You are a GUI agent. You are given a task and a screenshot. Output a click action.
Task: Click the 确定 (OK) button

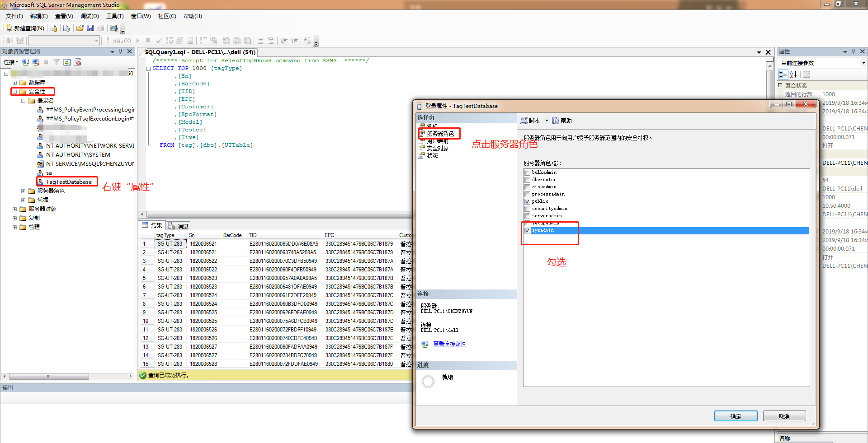736,416
